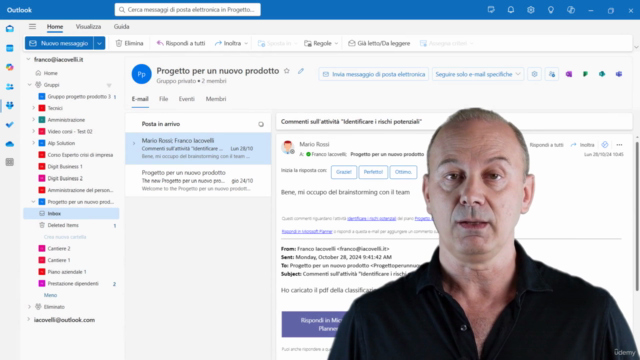Click the search messages field

pyautogui.click(x=188, y=10)
